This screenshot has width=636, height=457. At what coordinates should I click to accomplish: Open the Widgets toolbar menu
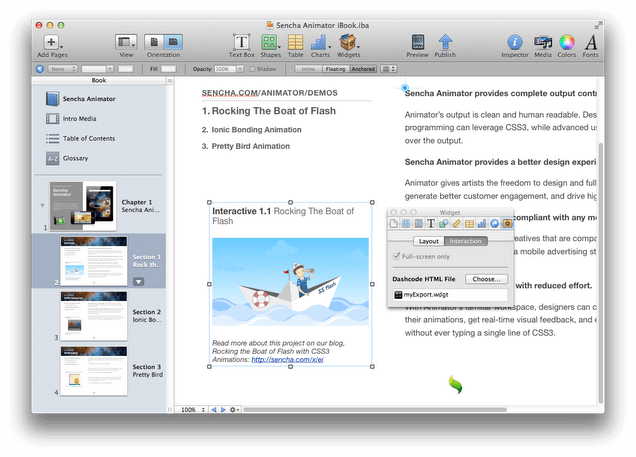pyautogui.click(x=348, y=42)
